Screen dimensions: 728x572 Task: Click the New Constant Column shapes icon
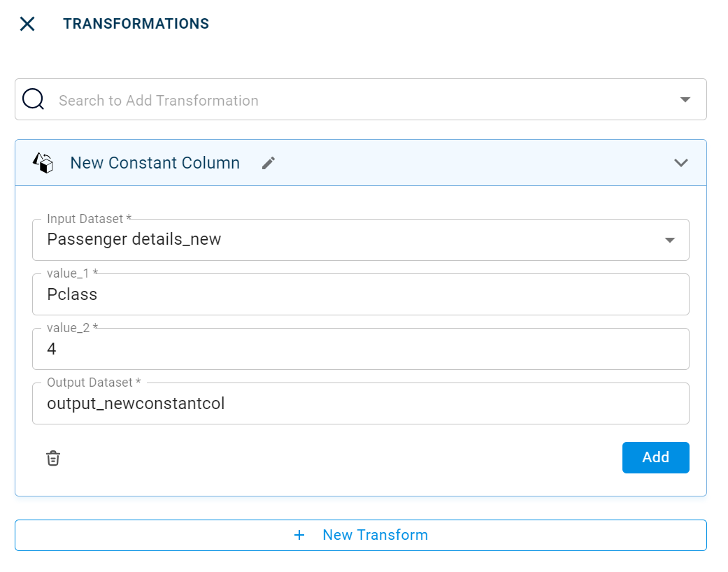pos(43,163)
